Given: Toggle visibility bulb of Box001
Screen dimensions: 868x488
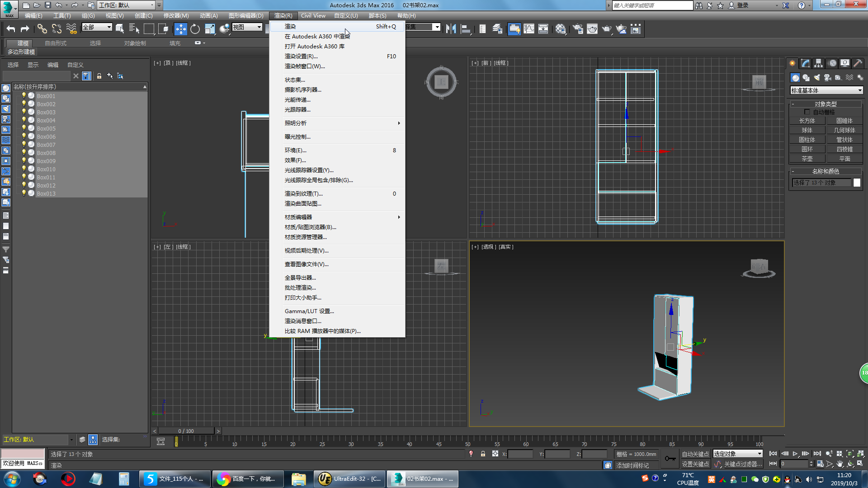Looking at the screenshot, I should 24,96.
